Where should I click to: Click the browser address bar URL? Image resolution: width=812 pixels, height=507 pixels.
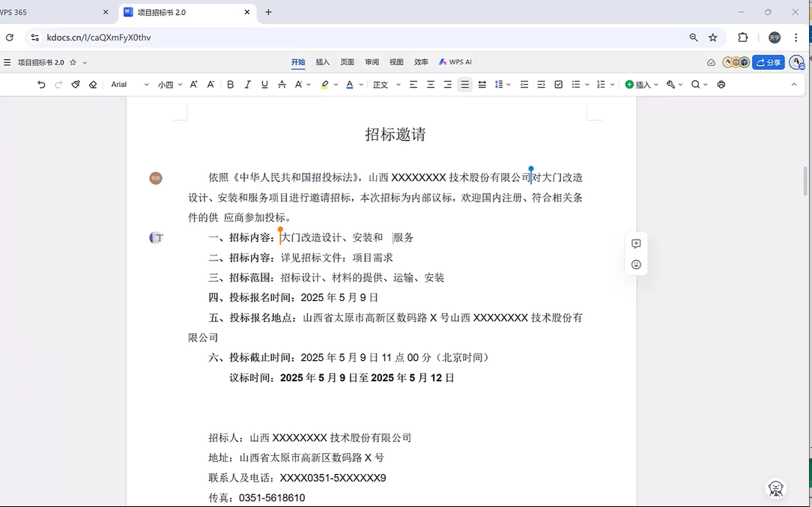tap(99, 37)
